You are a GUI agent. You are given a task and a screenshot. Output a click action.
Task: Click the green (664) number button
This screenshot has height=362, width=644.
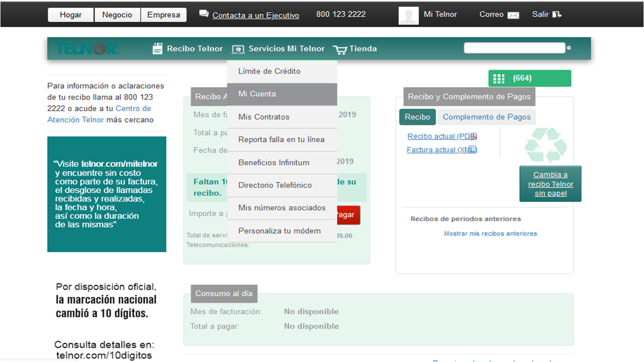(x=530, y=79)
